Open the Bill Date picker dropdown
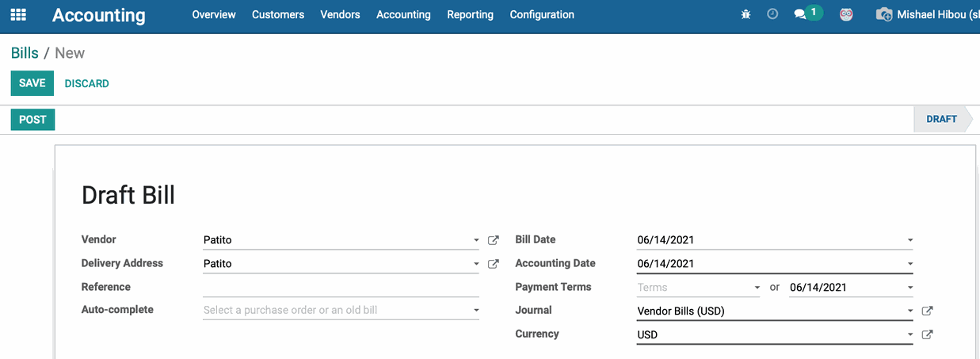Screen dimensions: 980x359 click(910, 240)
